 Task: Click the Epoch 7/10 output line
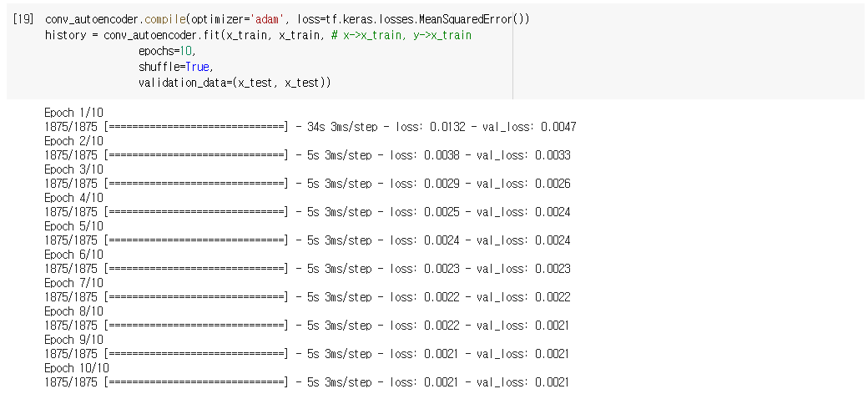click(73, 283)
